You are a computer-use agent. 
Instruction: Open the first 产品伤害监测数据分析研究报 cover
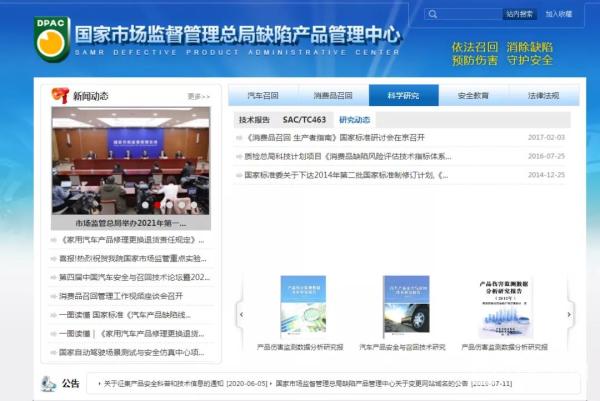tap(303, 305)
